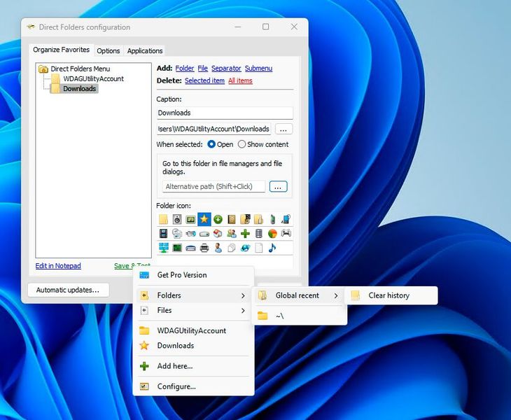Choose the green download arrow icon

pyautogui.click(x=218, y=219)
